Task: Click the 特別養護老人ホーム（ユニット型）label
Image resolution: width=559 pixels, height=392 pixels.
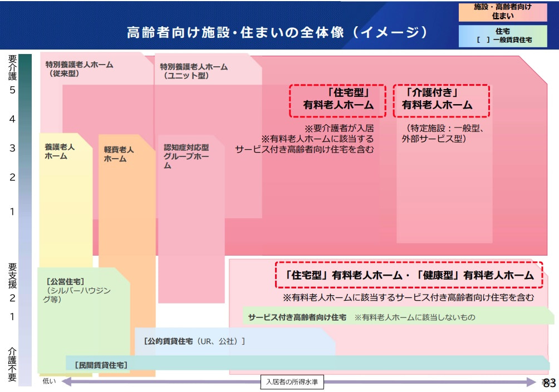Action: [x=194, y=71]
